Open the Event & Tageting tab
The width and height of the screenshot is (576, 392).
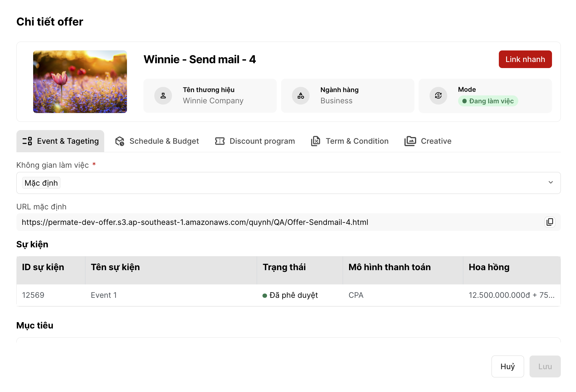tap(60, 141)
